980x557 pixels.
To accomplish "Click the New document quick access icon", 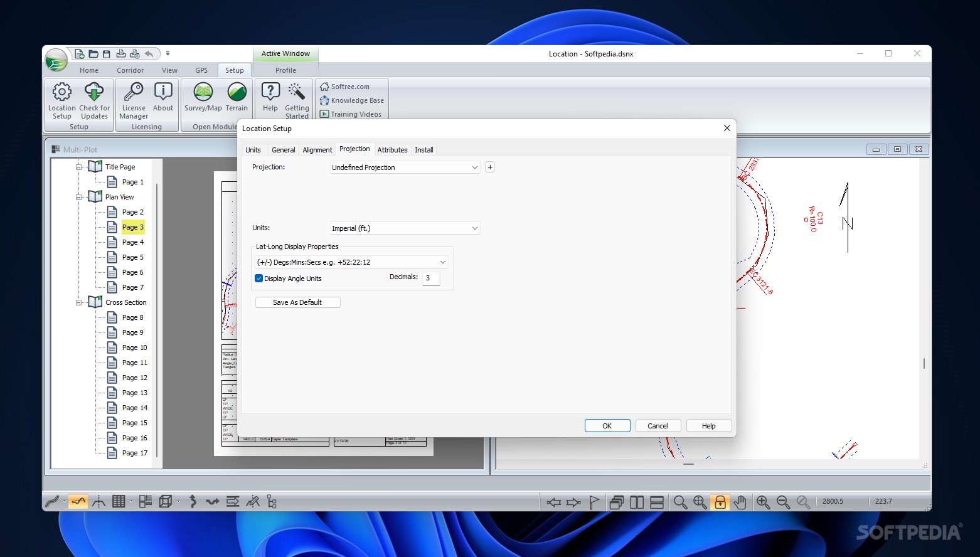I will point(80,54).
